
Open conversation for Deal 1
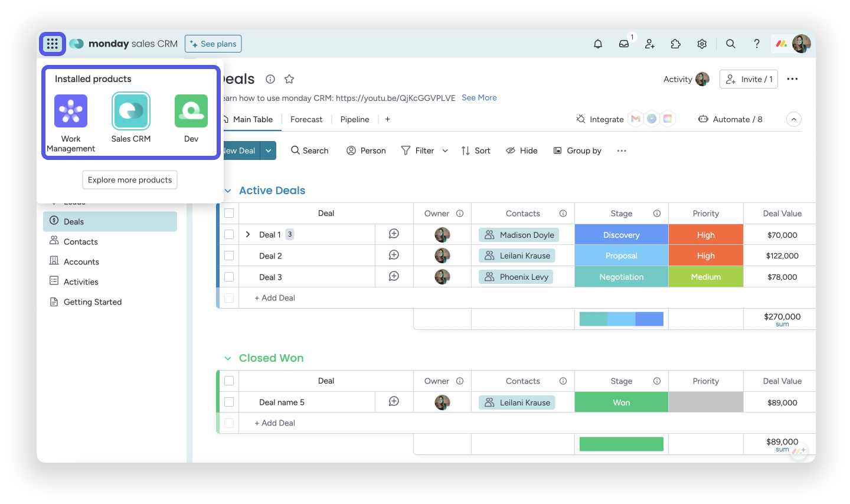click(x=394, y=234)
